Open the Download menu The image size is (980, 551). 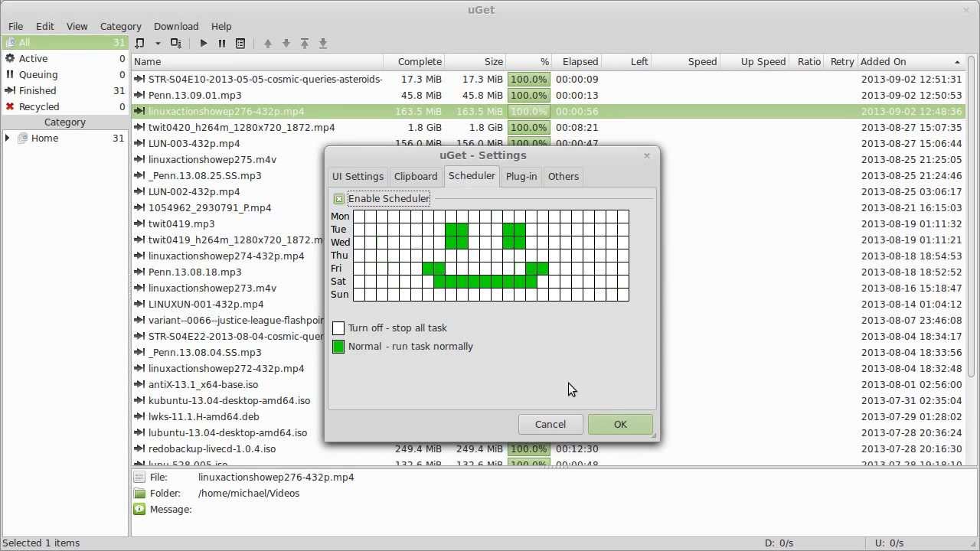(x=176, y=26)
